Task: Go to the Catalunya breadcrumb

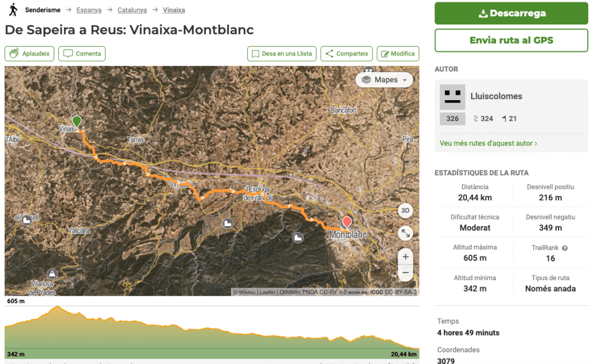Action: (x=132, y=10)
